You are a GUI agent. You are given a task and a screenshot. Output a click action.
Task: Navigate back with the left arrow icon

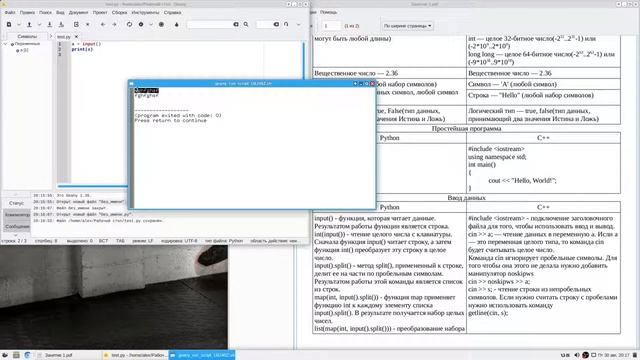tap(103, 24)
